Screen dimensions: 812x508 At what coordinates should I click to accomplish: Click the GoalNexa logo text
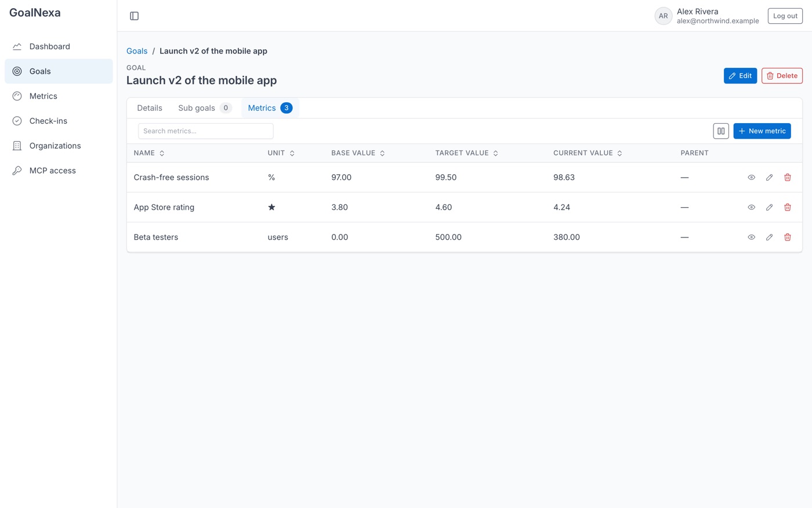[35, 13]
